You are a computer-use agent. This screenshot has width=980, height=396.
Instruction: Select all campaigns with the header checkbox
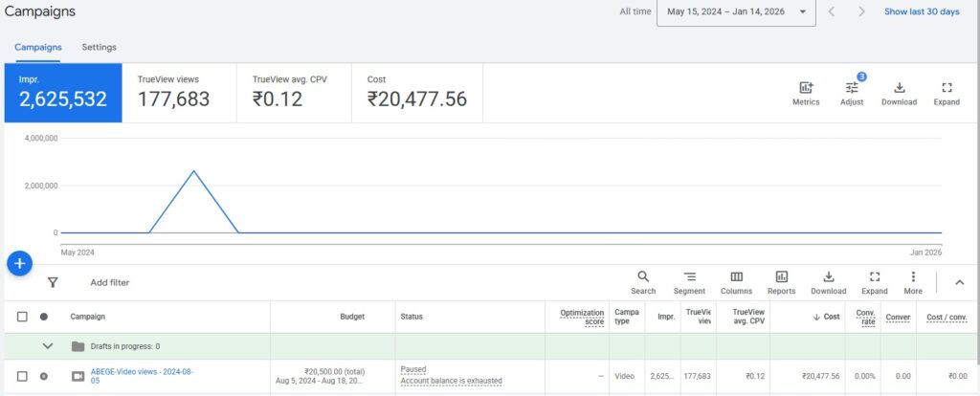(22, 317)
